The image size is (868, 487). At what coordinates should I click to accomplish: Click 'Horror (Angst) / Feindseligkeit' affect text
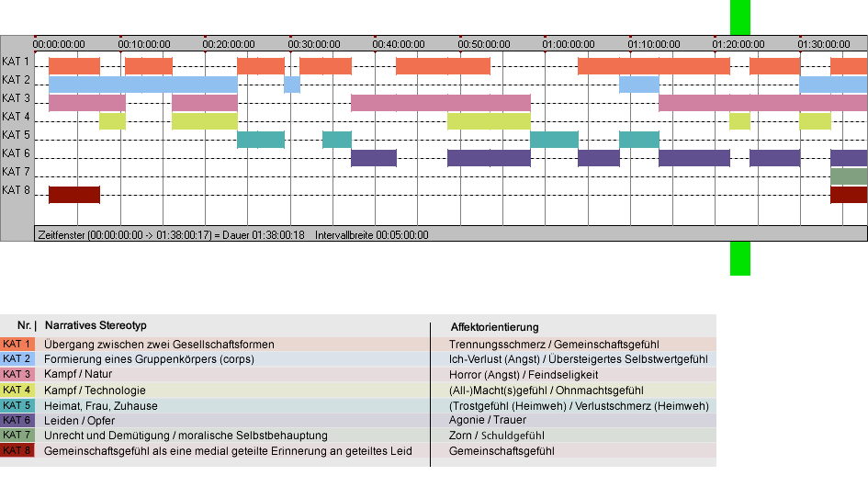[x=524, y=375]
